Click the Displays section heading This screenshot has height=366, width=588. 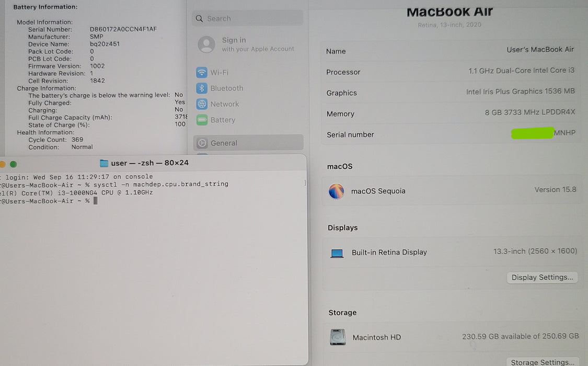click(x=343, y=227)
